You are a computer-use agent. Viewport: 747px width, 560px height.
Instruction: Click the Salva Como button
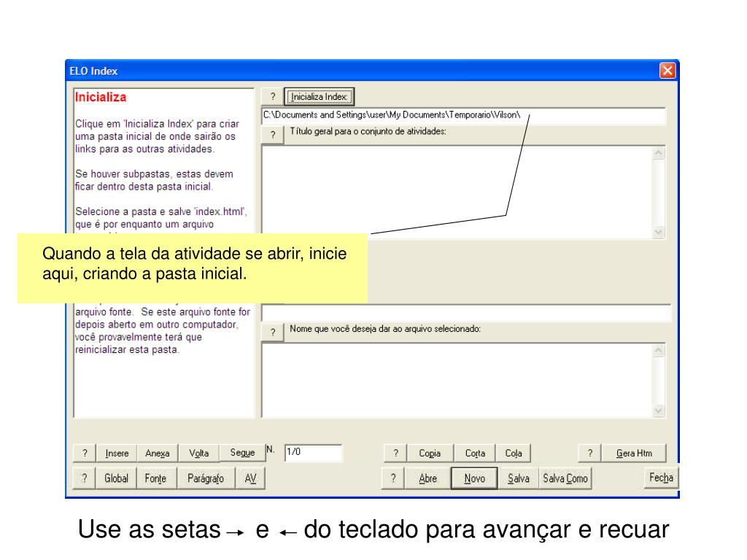tap(565, 478)
